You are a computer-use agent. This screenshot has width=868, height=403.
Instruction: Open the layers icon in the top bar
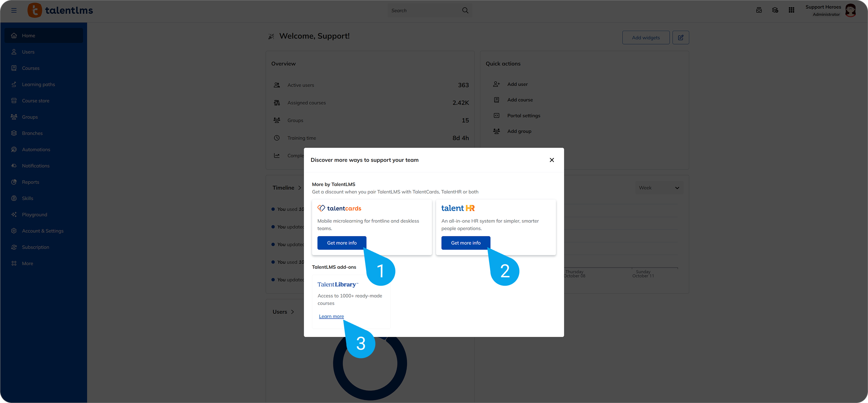click(x=775, y=10)
